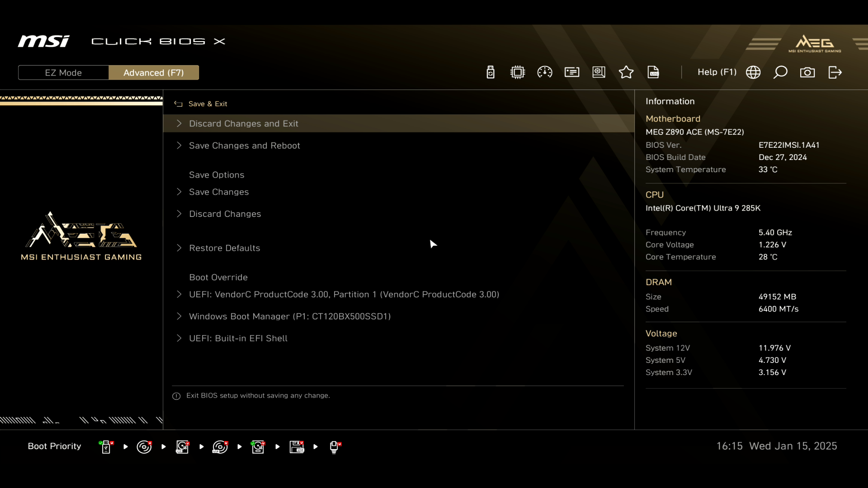The image size is (868, 488).
Task: Select the USB floppy boot device icon
Action: coord(297,447)
